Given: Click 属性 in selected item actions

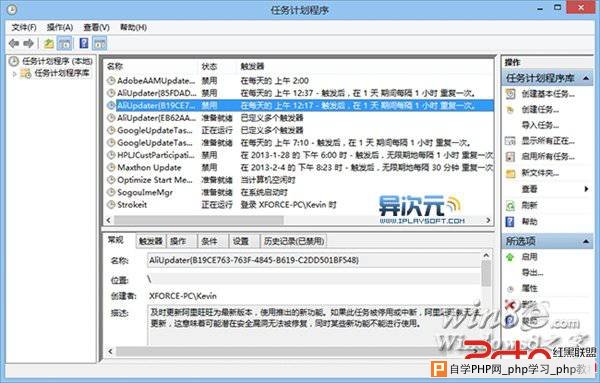Looking at the screenshot, I should click(x=530, y=288).
